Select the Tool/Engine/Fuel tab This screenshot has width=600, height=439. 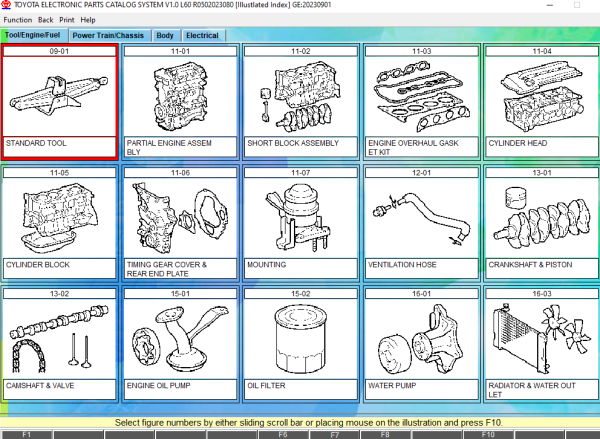pos(33,35)
